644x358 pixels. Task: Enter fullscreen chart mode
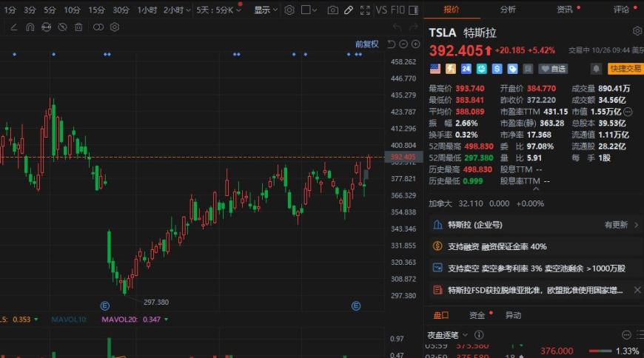tap(365, 10)
